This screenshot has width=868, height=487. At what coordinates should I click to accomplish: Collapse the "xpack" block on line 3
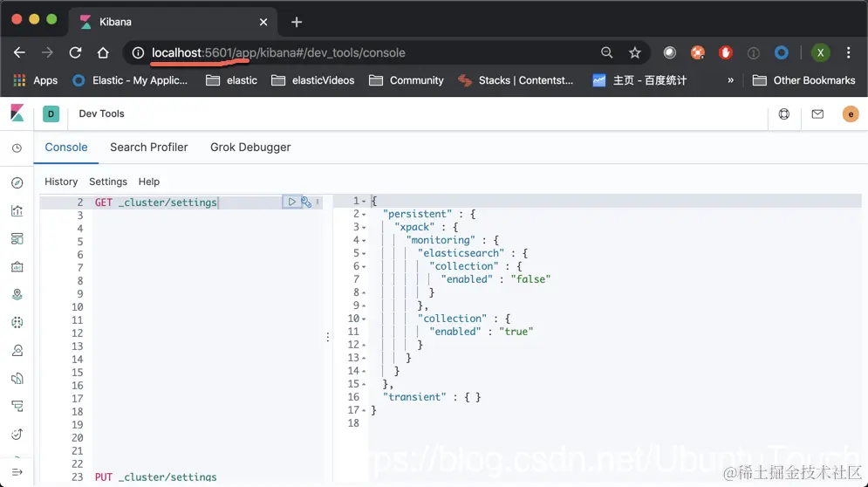[364, 227]
